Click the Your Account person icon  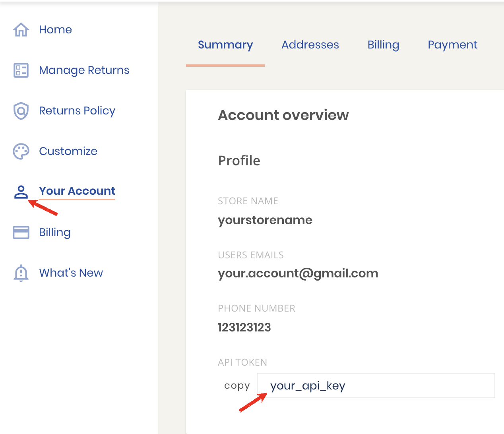tap(21, 192)
